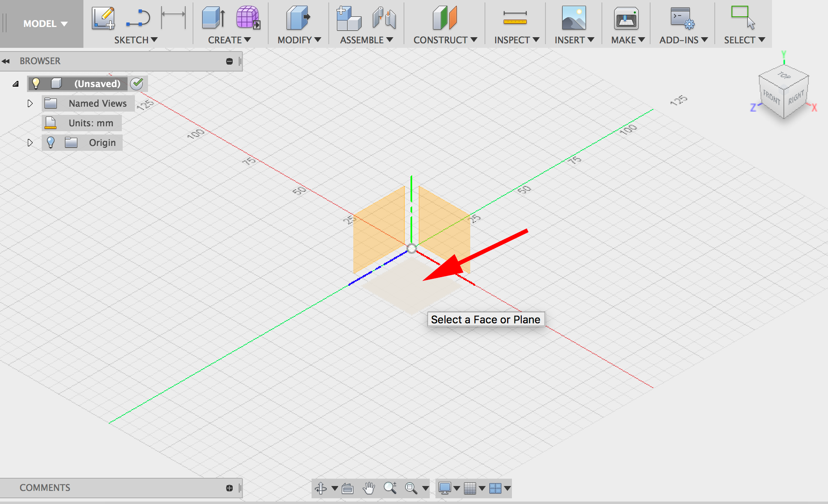Click the Press Pull modify icon
The image size is (828, 504).
[x=298, y=18]
